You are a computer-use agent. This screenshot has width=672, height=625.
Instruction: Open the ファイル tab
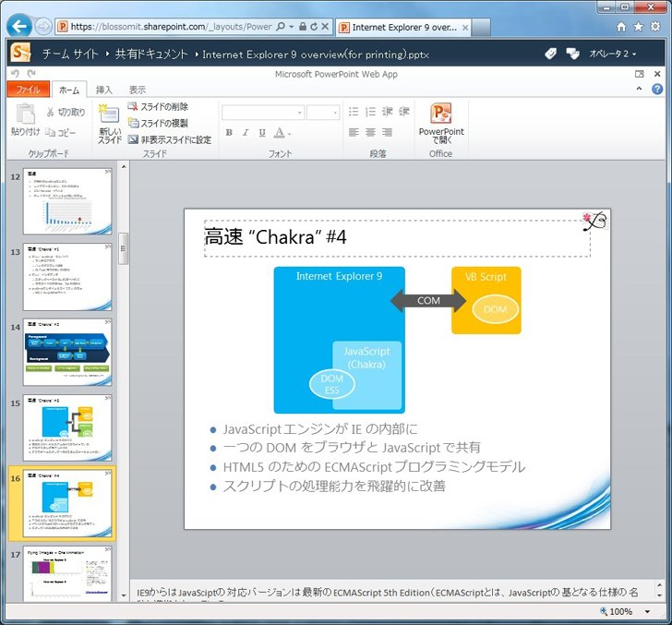click(29, 90)
